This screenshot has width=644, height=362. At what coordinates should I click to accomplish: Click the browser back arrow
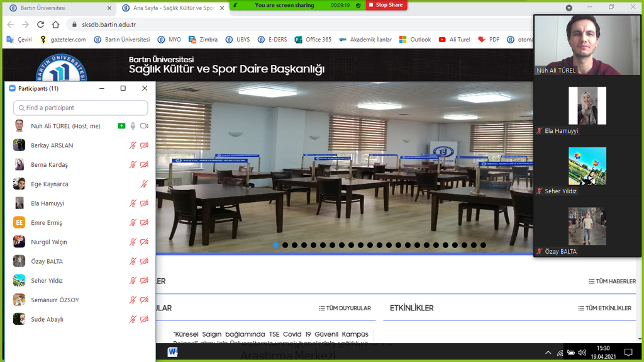tap(10, 25)
